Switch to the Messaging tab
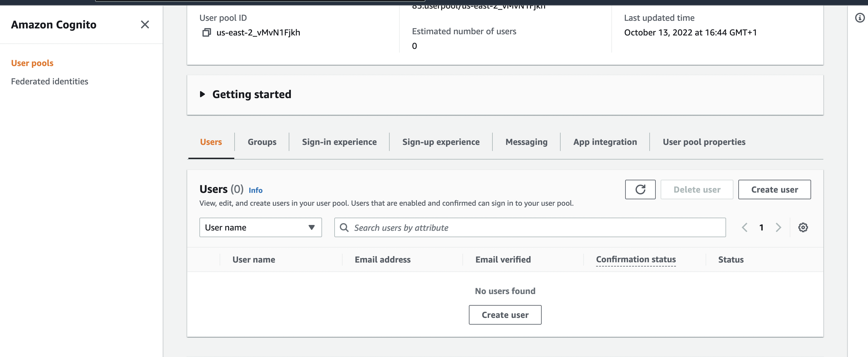Image resolution: width=868 pixels, height=357 pixels. point(526,142)
